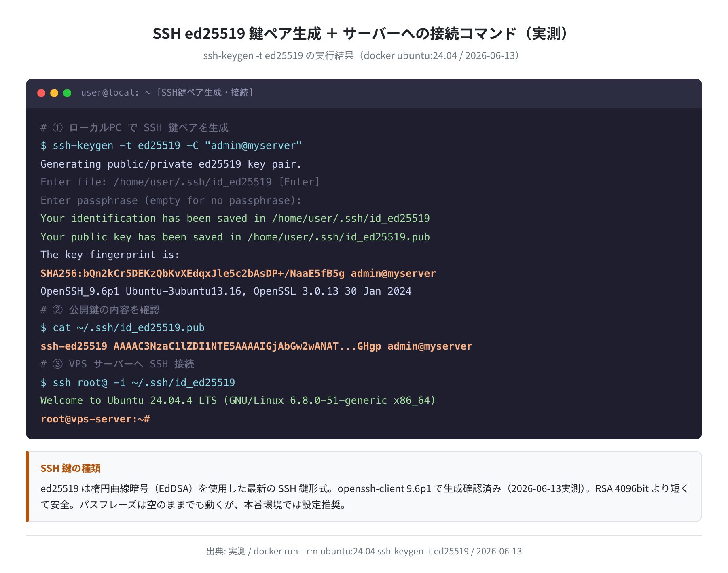Screen dimensions: 728x573
Task: Click the note paragraph starting 'ed25519 は楕円曲線暗号'
Action: (364, 497)
